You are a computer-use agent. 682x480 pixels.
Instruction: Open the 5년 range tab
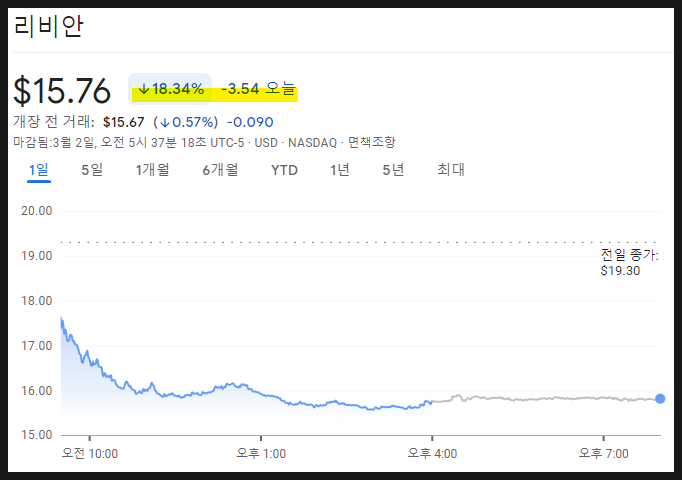(x=394, y=170)
